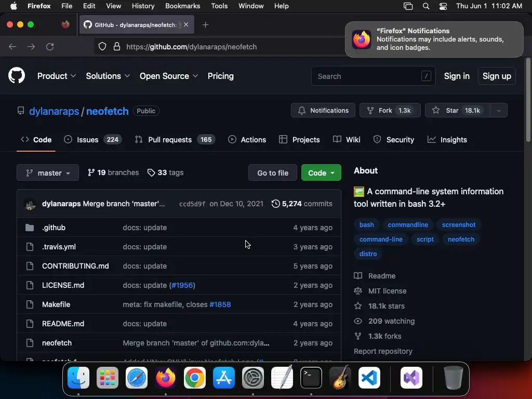
Task: Open GarageBand from the dock
Action: click(340, 378)
